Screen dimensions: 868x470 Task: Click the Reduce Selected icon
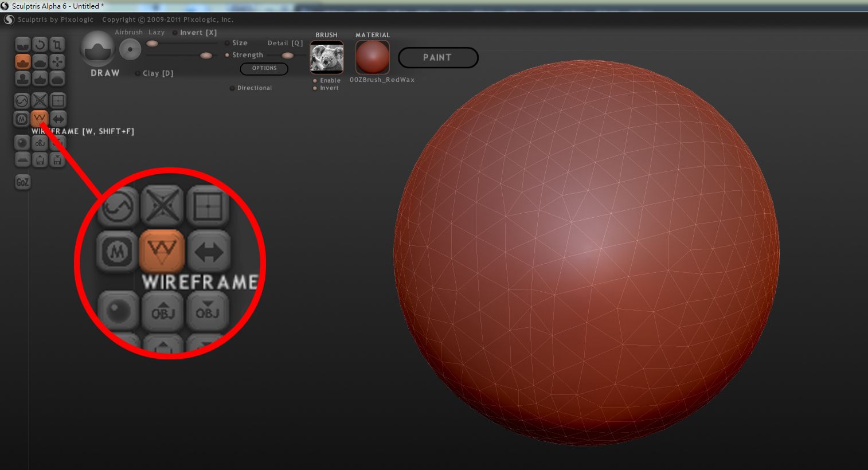(40, 101)
